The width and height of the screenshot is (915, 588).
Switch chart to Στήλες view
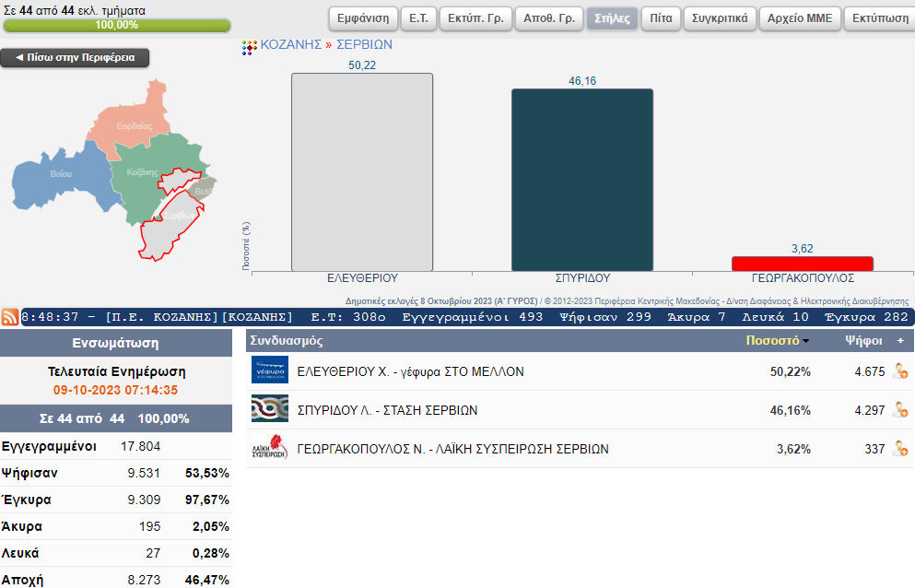tap(612, 18)
